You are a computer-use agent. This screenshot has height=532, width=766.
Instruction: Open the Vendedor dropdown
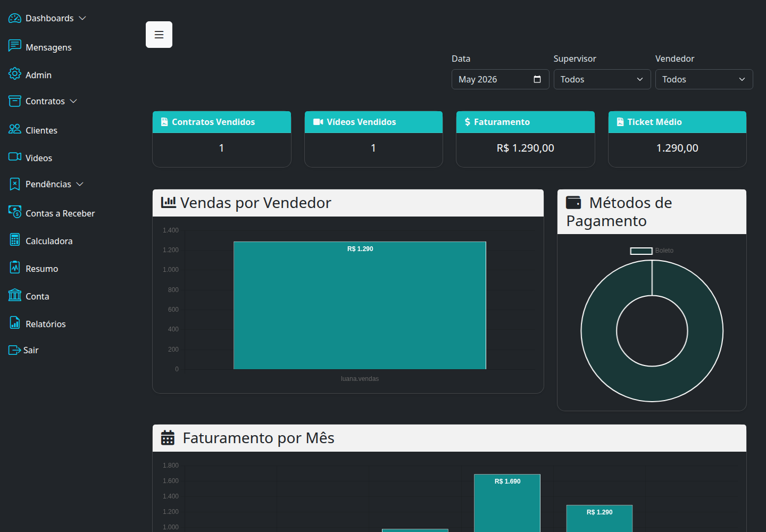[x=704, y=79]
